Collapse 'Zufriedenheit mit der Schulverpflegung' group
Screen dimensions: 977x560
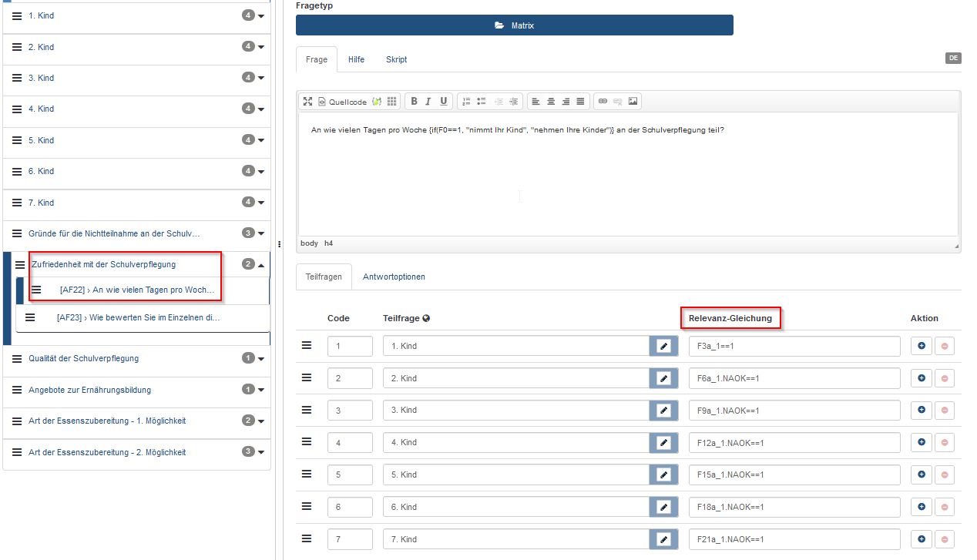point(261,264)
